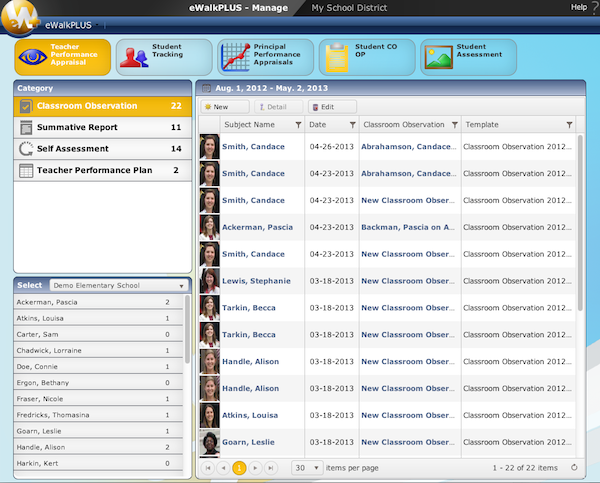Sort by the Subject Name column header
Image resolution: width=600 pixels, height=483 pixels.
click(249, 125)
